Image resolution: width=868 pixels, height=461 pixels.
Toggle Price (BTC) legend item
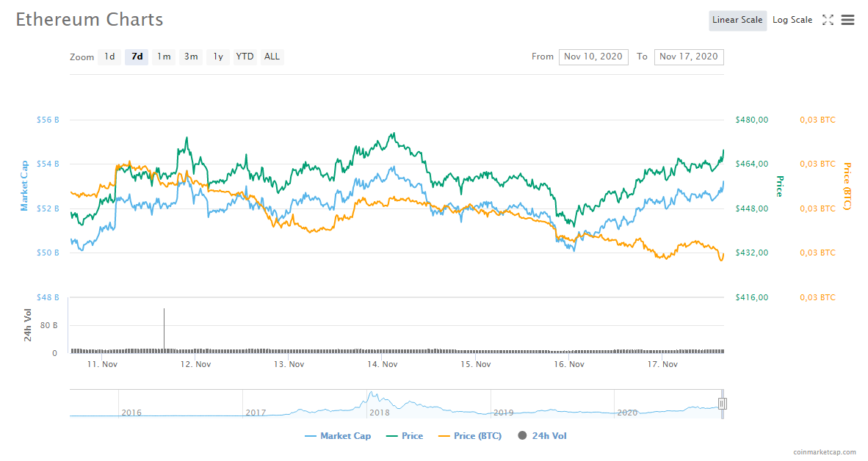click(470, 436)
